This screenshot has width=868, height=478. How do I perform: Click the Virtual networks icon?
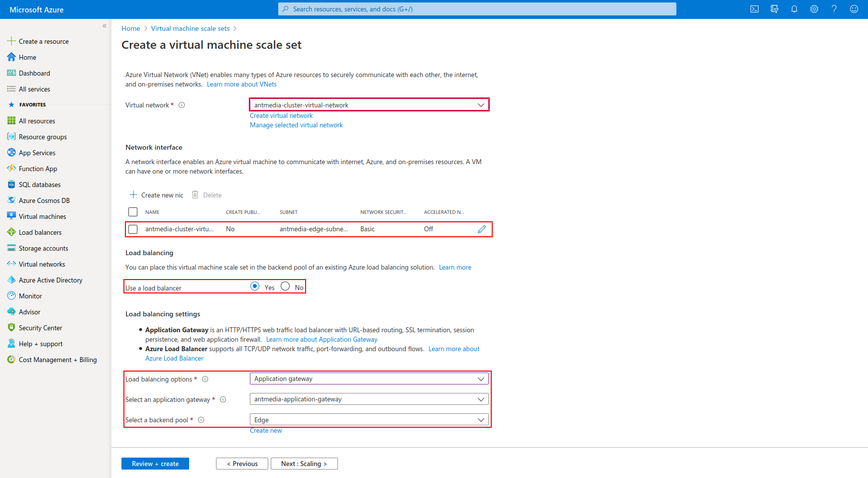click(x=11, y=264)
